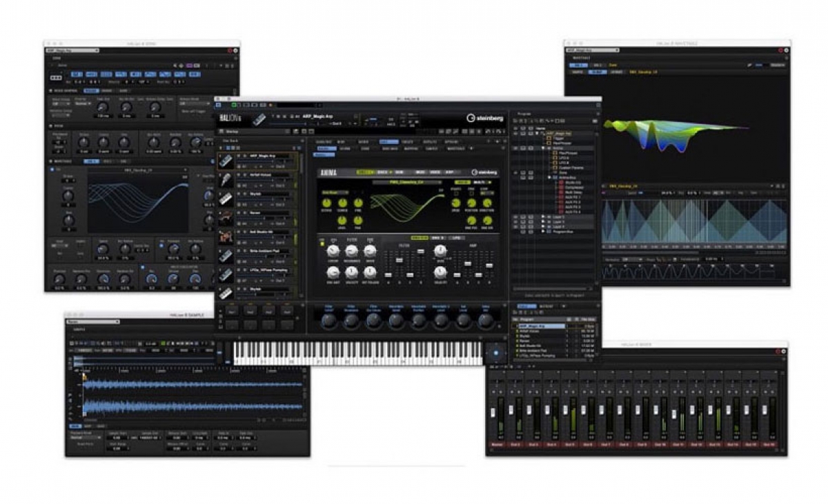Open the SUB tab on the Anima panel
828x504 pixels.
tap(399, 172)
